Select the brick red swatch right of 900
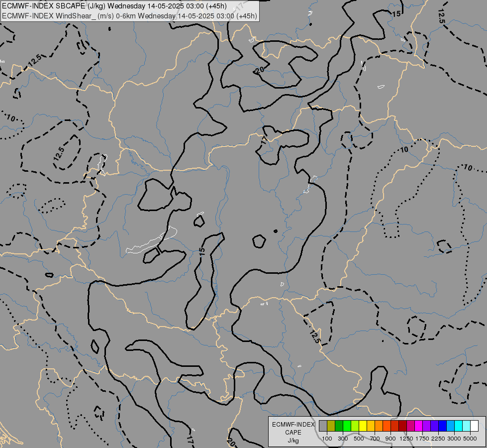Screen dimensions: 487x448 point(395,426)
